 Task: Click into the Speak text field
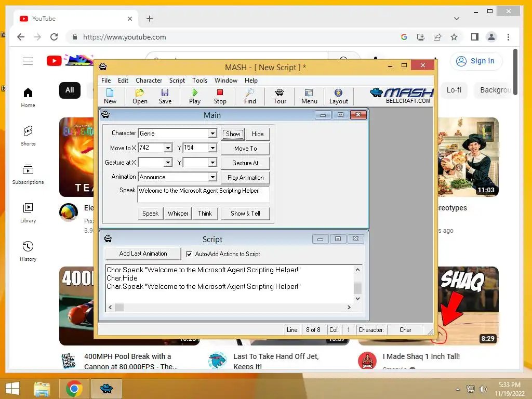(204, 194)
